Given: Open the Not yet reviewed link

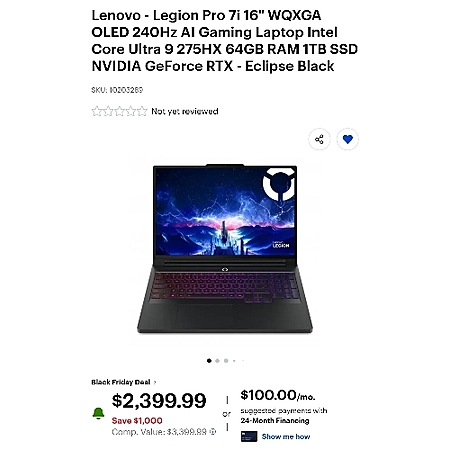Looking at the screenshot, I should tap(185, 111).
